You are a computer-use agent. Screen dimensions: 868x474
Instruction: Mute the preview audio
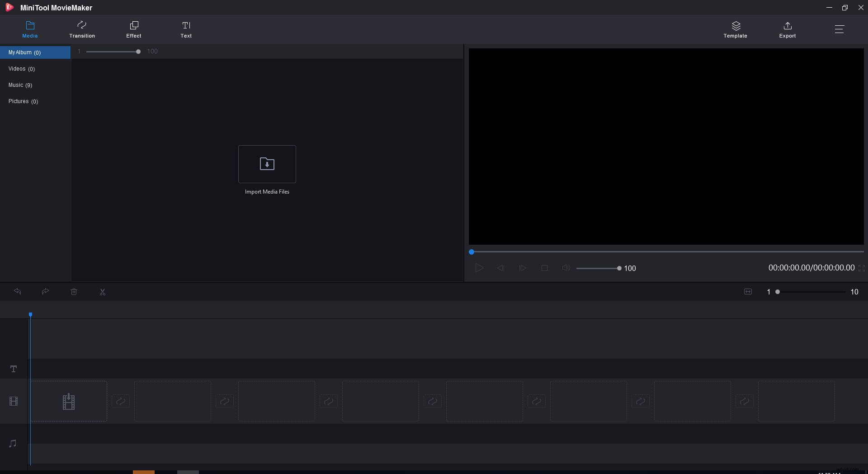(566, 268)
